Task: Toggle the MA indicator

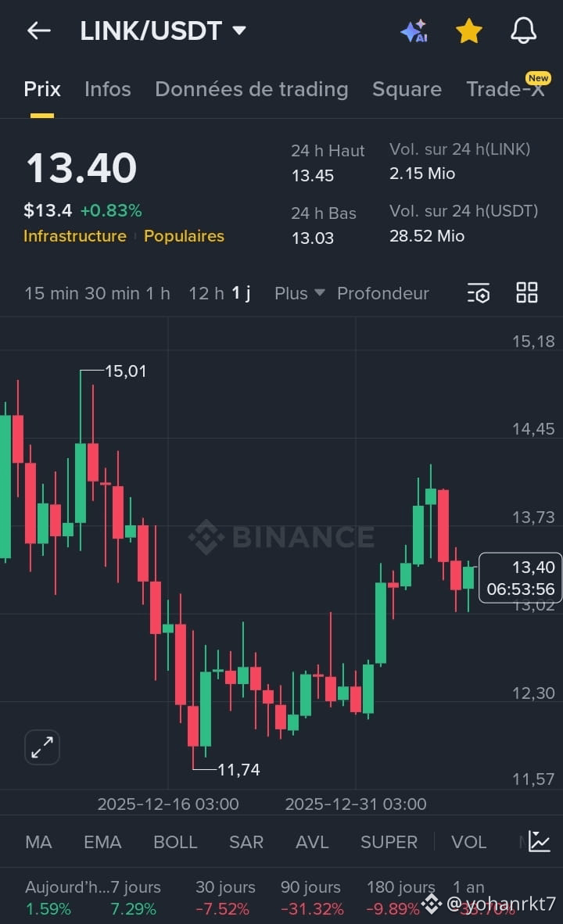Action: click(x=38, y=842)
